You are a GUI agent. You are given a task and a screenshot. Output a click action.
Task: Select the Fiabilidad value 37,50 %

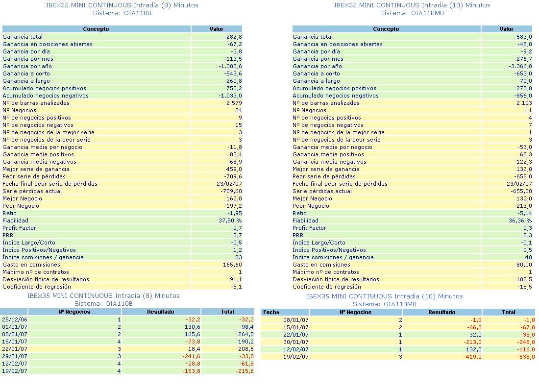(x=230, y=221)
